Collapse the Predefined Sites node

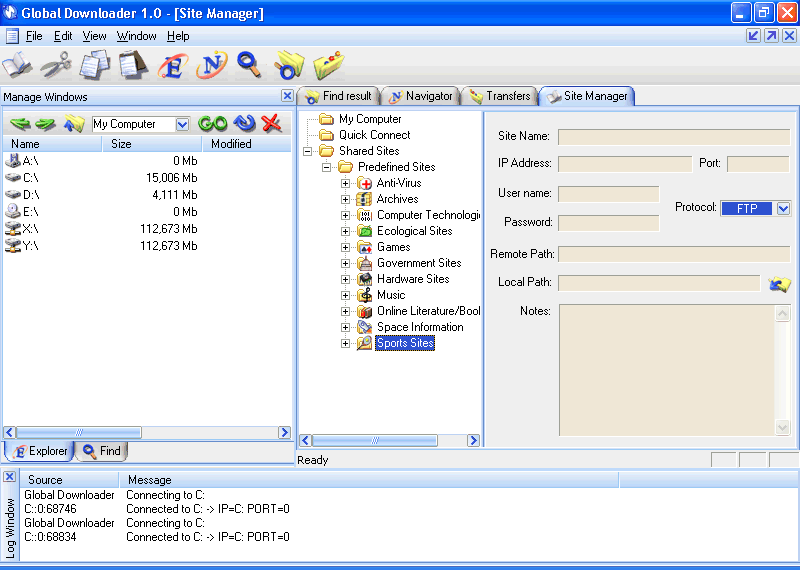327,167
